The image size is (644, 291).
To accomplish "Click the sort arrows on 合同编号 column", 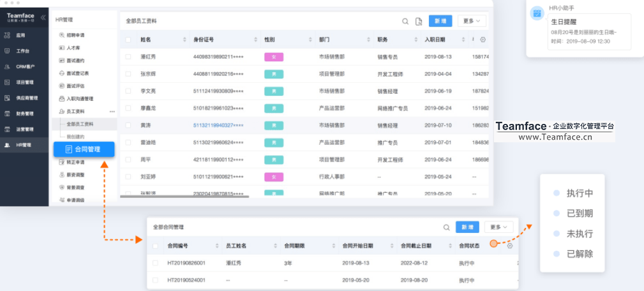I will 217,246.
